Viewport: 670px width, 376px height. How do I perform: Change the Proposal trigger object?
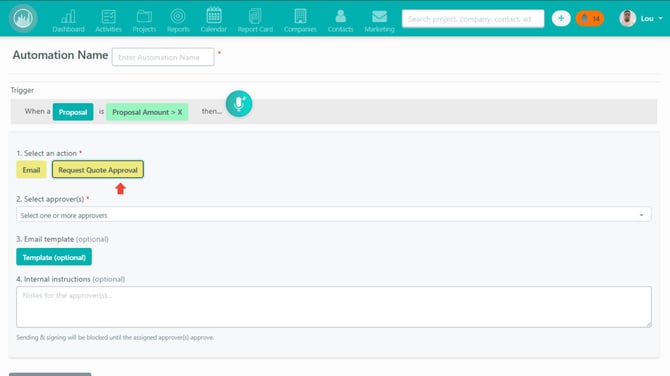[x=73, y=112]
